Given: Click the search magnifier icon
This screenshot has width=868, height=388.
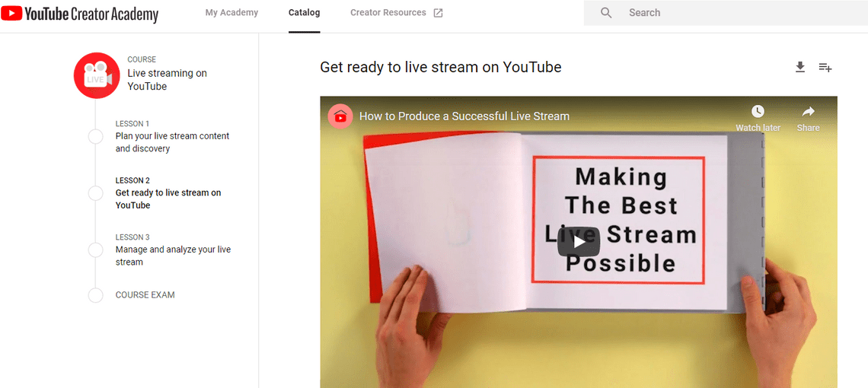Looking at the screenshot, I should tap(606, 13).
